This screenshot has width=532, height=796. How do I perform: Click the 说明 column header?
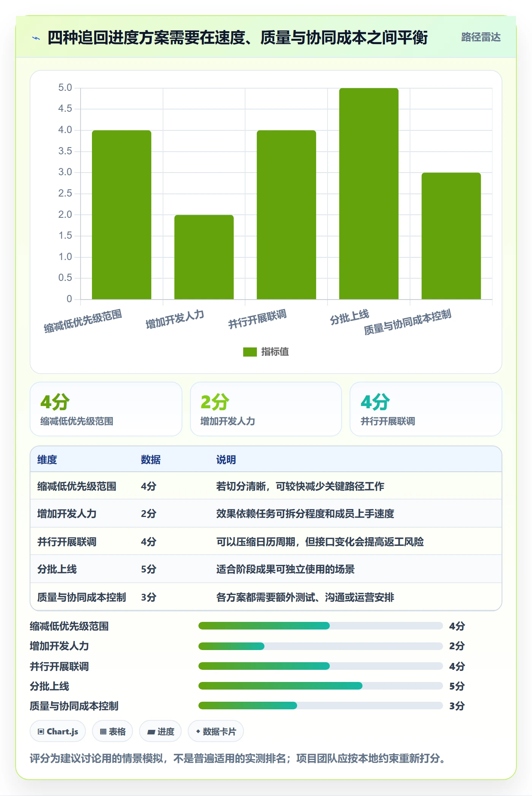(226, 460)
